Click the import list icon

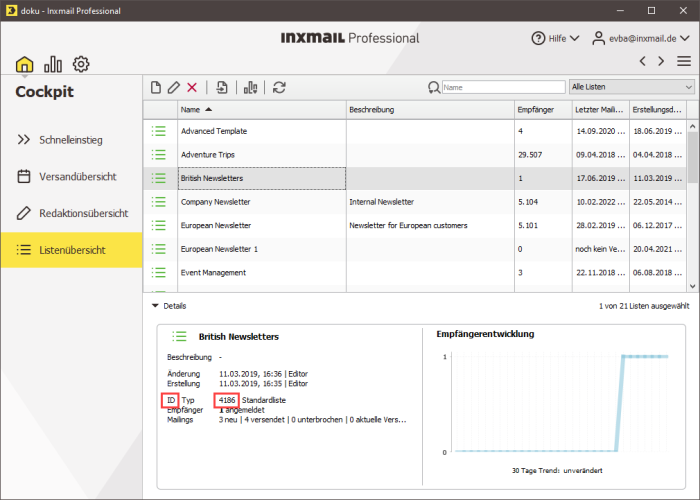222,88
